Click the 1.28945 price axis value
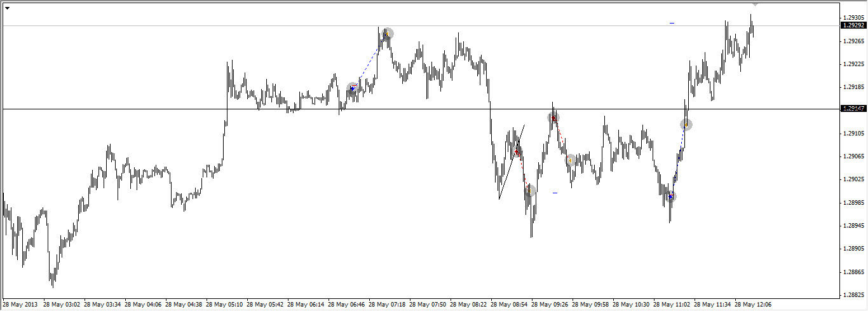Image resolution: width=868 pixels, height=311 pixels. click(853, 225)
